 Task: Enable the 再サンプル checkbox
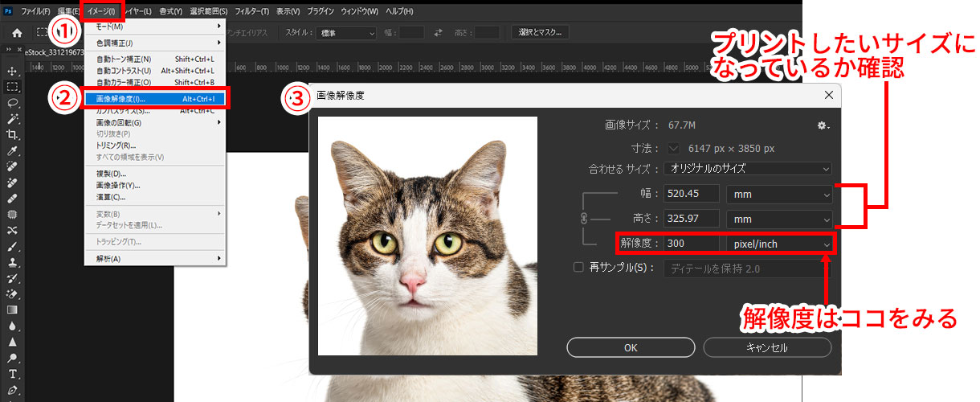578,268
